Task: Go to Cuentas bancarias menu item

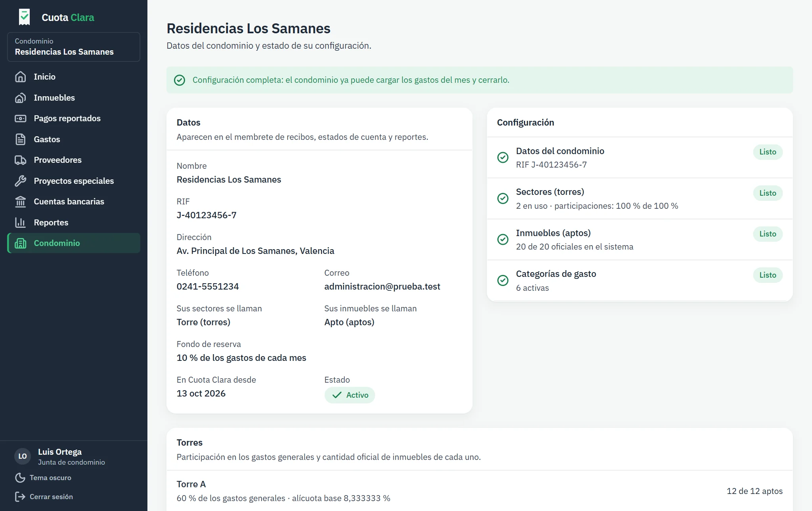Action: 74,202
